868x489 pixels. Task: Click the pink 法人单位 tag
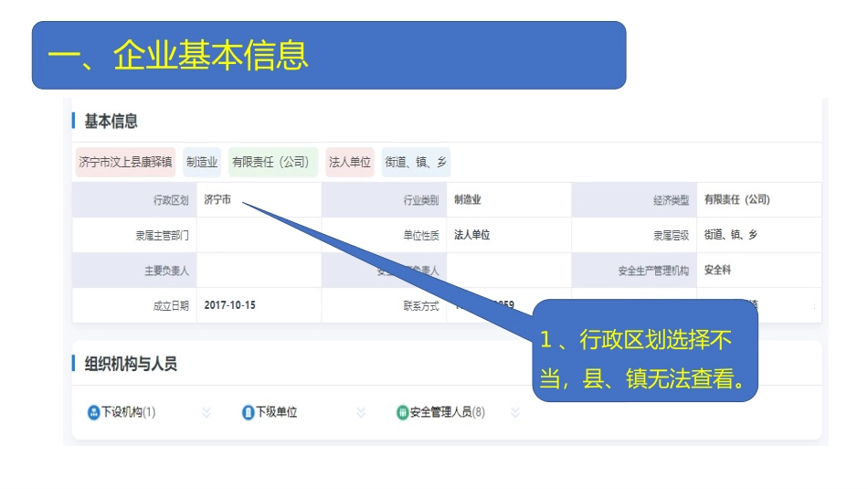click(x=350, y=163)
